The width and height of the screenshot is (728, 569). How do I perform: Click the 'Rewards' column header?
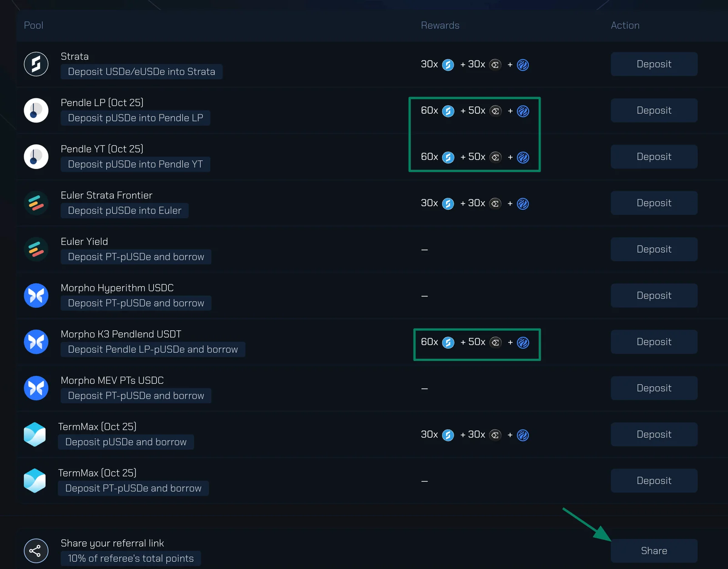click(x=440, y=25)
